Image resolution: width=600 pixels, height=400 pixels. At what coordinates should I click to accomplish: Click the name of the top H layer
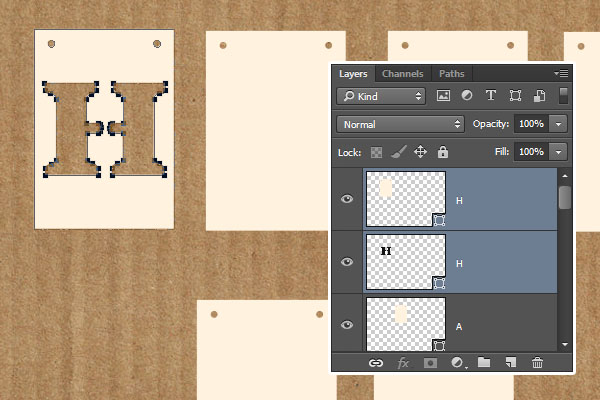pos(459,201)
